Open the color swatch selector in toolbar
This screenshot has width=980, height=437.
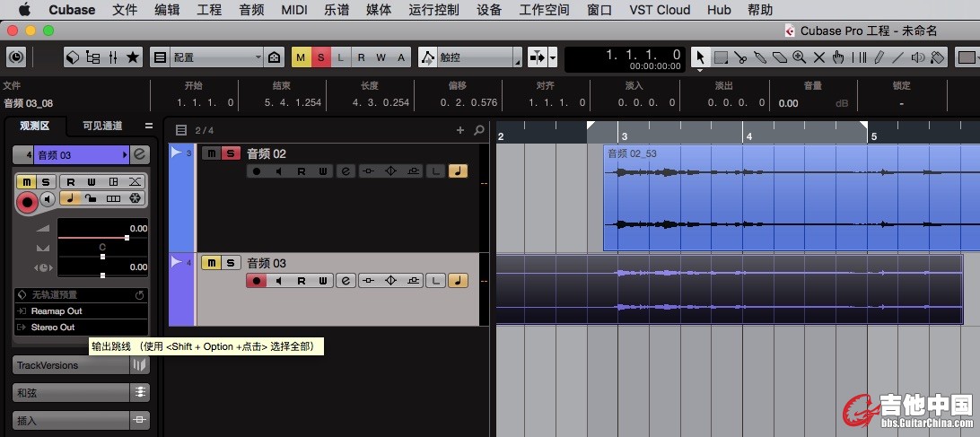968,57
